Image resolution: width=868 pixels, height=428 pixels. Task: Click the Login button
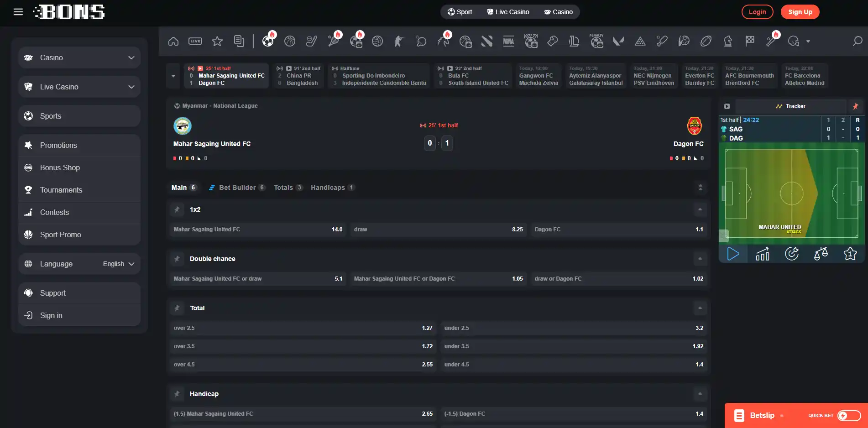757,12
